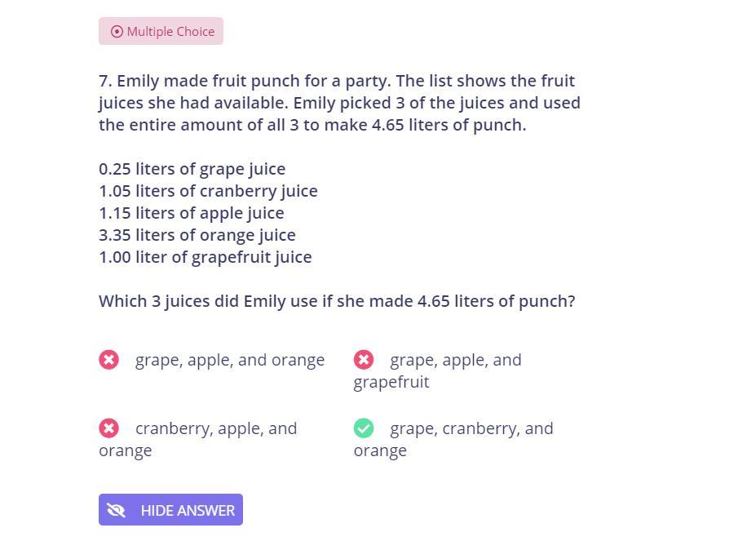756x550 pixels.
Task: Click red X beside grape, apple, and orange
Action: coord(109,360)
